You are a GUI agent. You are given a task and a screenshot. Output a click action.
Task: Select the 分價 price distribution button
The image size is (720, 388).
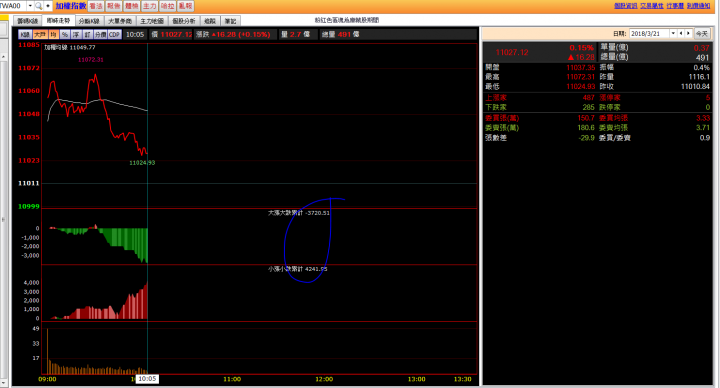100,34
